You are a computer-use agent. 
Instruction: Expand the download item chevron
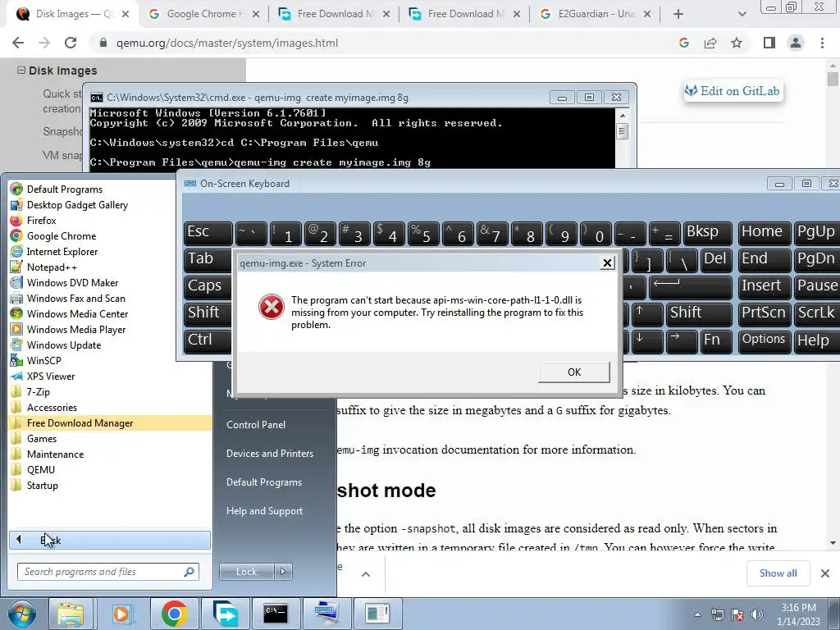click(365, 574)
